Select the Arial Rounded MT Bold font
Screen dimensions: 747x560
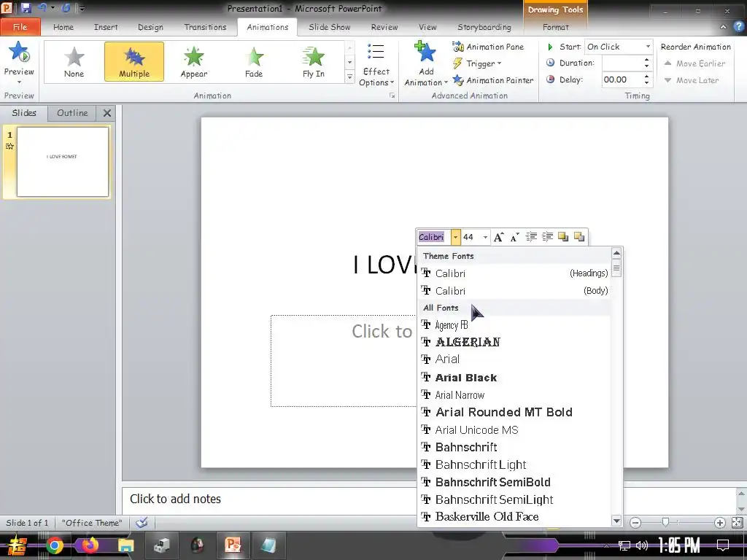point(514,413)
